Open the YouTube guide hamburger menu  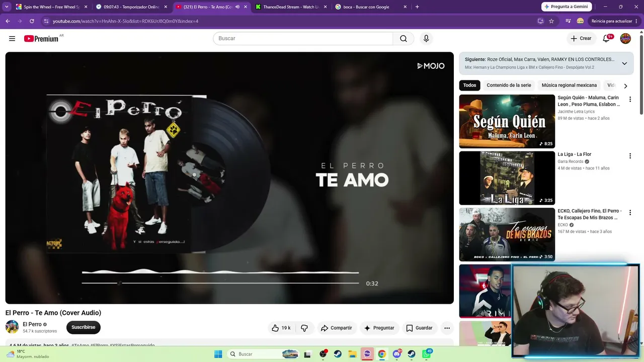coord(12,39)
